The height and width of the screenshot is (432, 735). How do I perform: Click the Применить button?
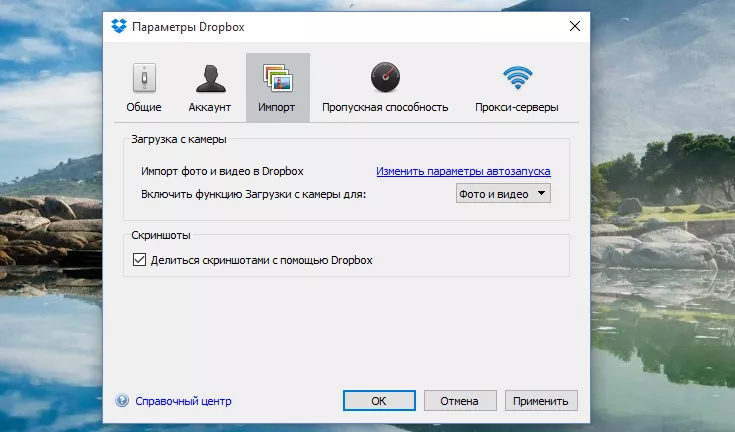point(540,401)
